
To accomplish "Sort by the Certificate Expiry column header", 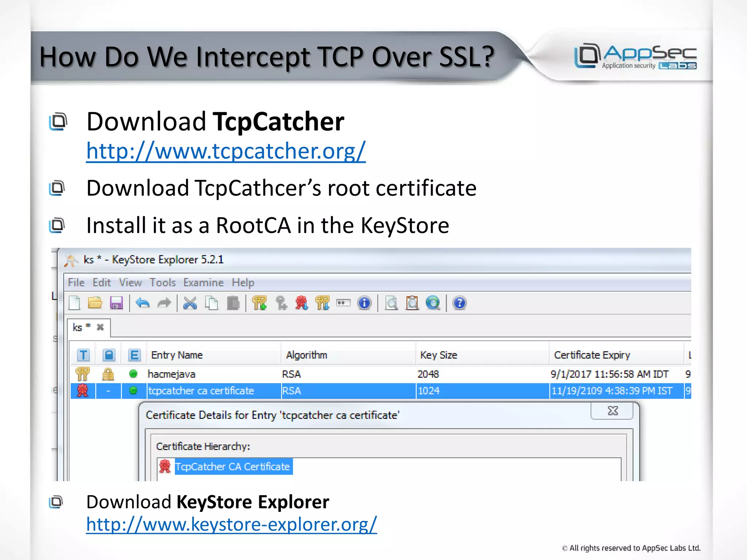I will click(616, 355).
